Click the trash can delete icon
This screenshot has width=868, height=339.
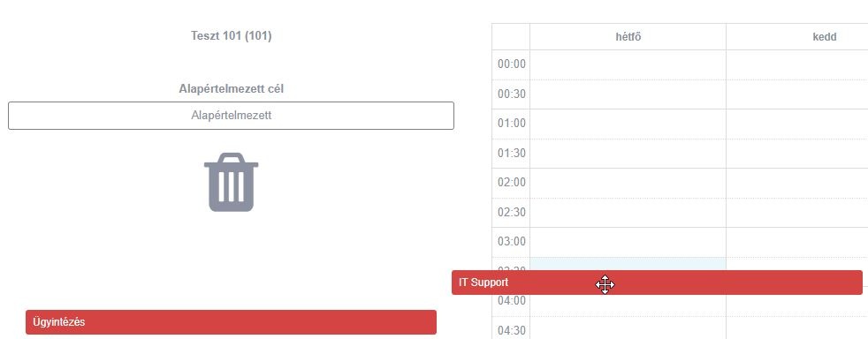click(231, 182)
